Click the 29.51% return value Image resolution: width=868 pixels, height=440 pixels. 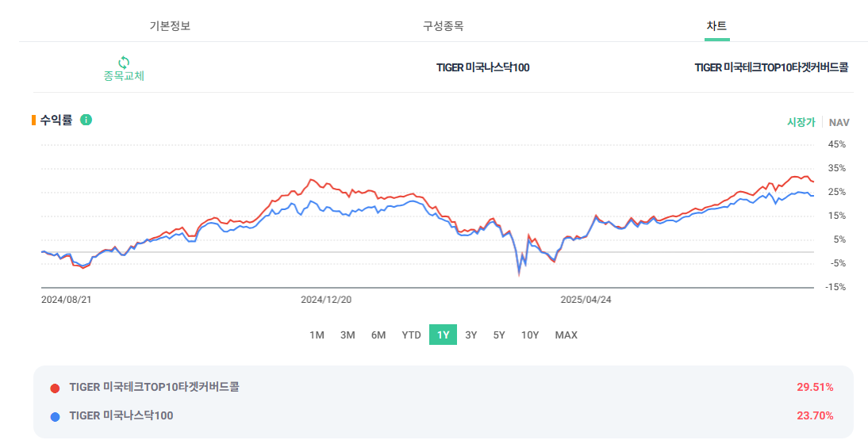click(815, 388)
